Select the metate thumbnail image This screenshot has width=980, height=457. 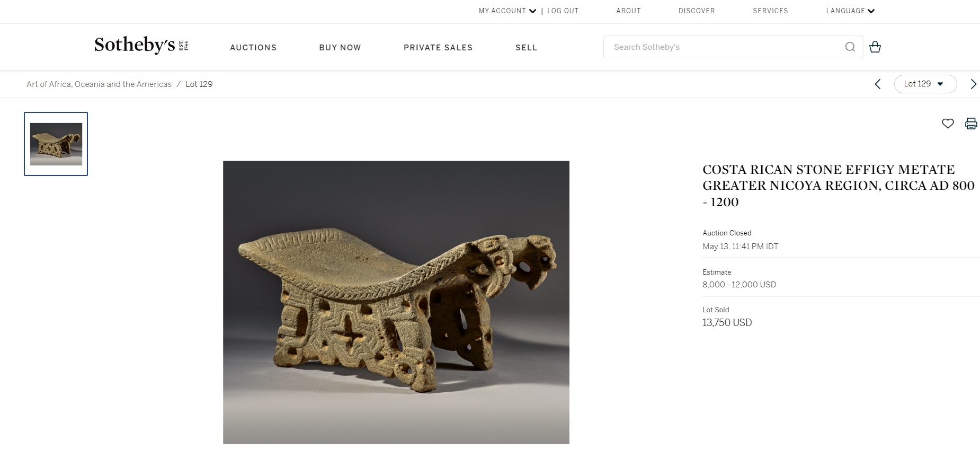[56, 144]
